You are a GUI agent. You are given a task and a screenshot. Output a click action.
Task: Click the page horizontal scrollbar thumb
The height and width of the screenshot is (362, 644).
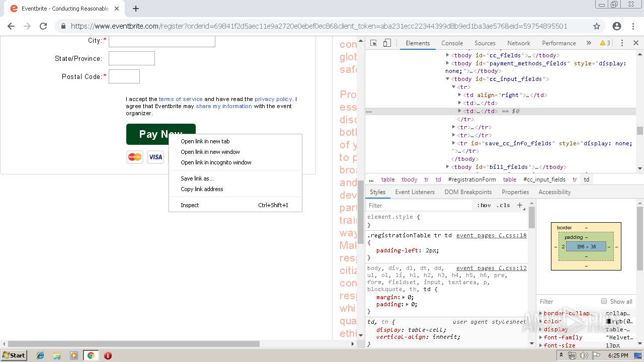[x=134, y=344]
